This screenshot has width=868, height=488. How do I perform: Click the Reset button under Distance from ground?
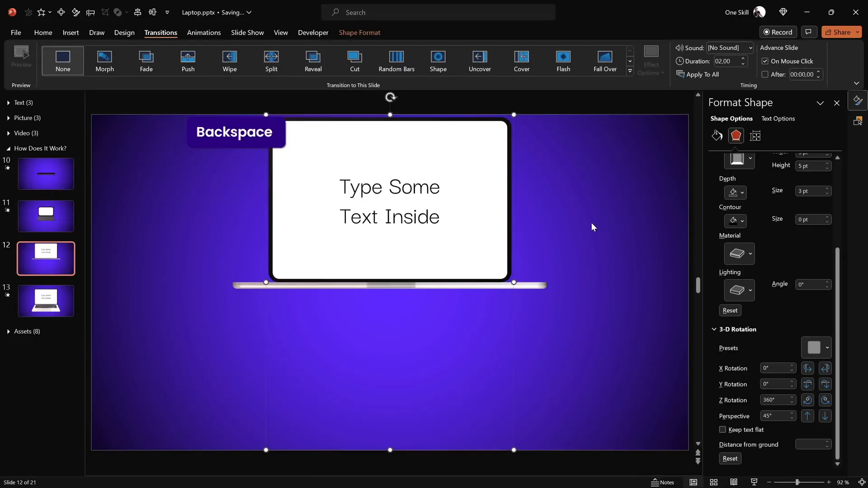(730, 458)
